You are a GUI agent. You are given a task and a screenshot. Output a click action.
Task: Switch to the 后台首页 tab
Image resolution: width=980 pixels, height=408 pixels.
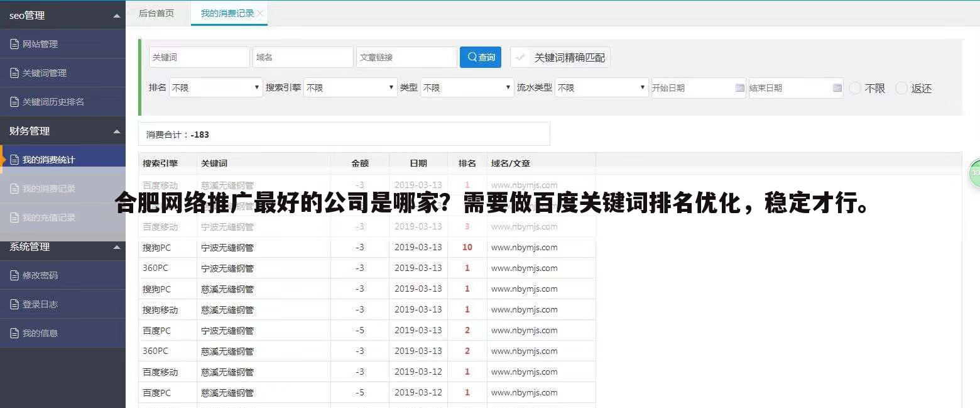pyautogui.click(x=156, y=13)
